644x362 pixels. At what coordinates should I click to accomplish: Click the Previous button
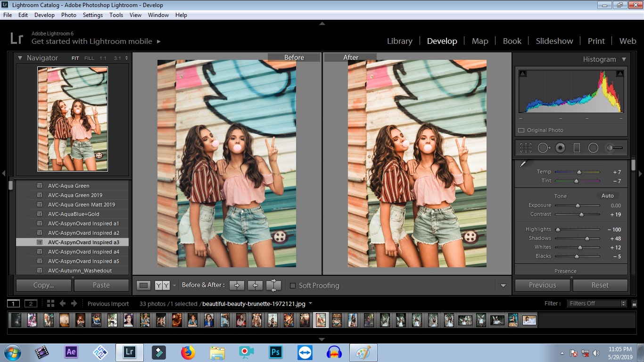tap(542, 285)
